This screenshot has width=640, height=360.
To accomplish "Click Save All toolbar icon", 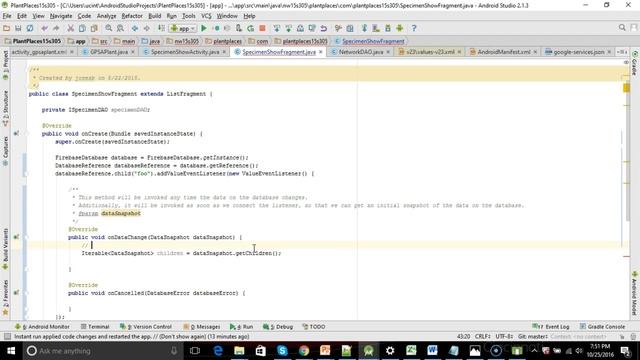I will [x=18, y=28].
